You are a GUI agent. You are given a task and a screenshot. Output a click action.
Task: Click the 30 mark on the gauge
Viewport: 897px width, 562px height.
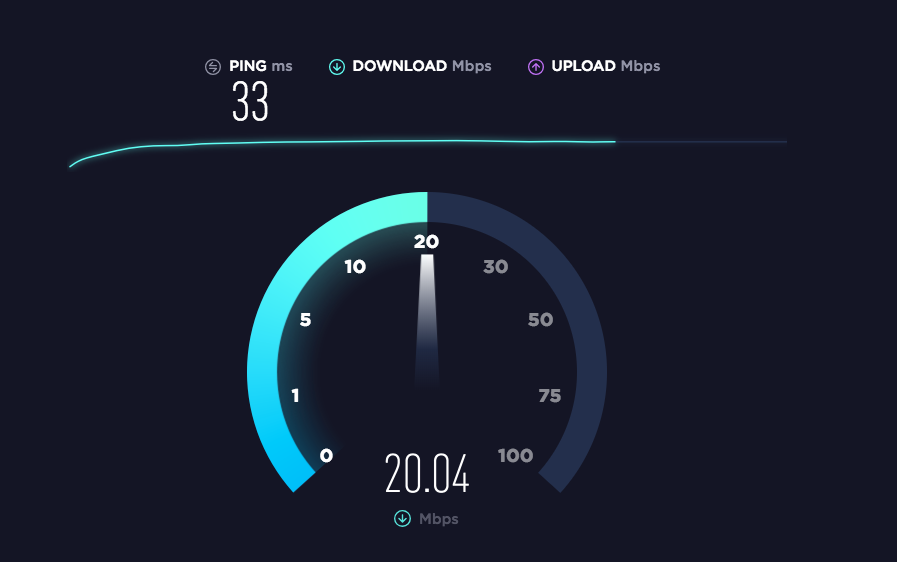coord(495,266)
